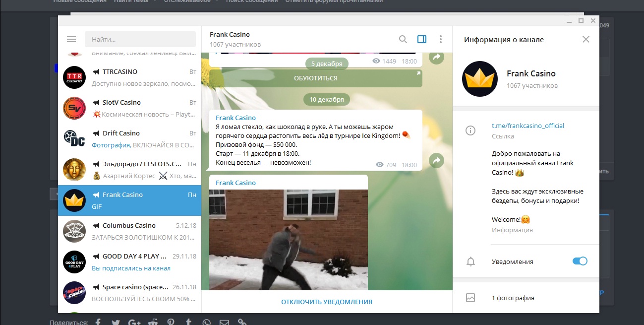Play the snowy GIF of man slipping
The height and width of the screenshot is (325, 644).
[x=289, y=240]
